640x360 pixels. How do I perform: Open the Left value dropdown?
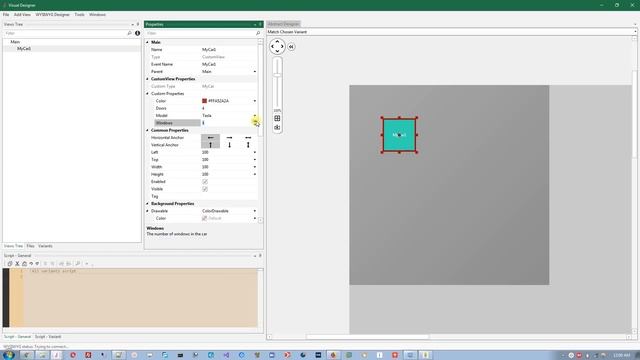pyautogui.click(x=255, y=152)
